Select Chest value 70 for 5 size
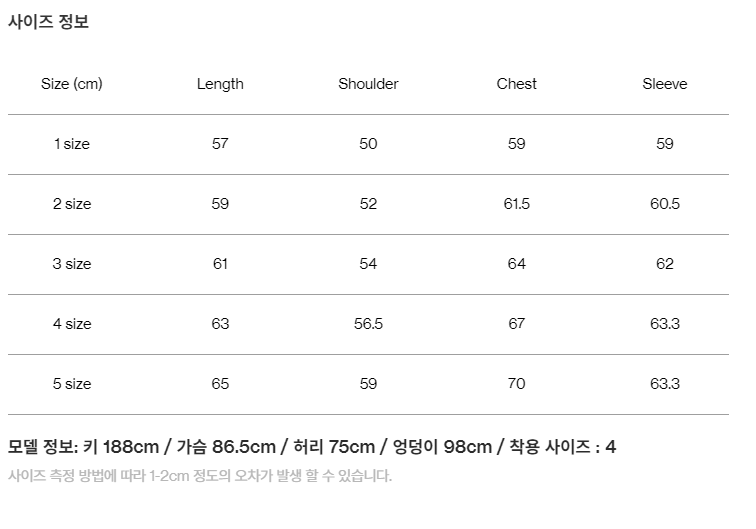Viewport: 756px width, 529px height. click(x=517, y=384)
